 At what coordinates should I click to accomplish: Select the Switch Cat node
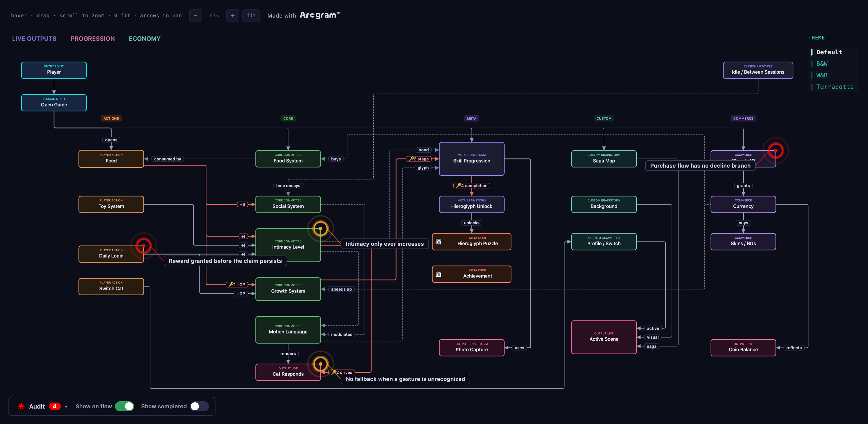tap(111, 286)
